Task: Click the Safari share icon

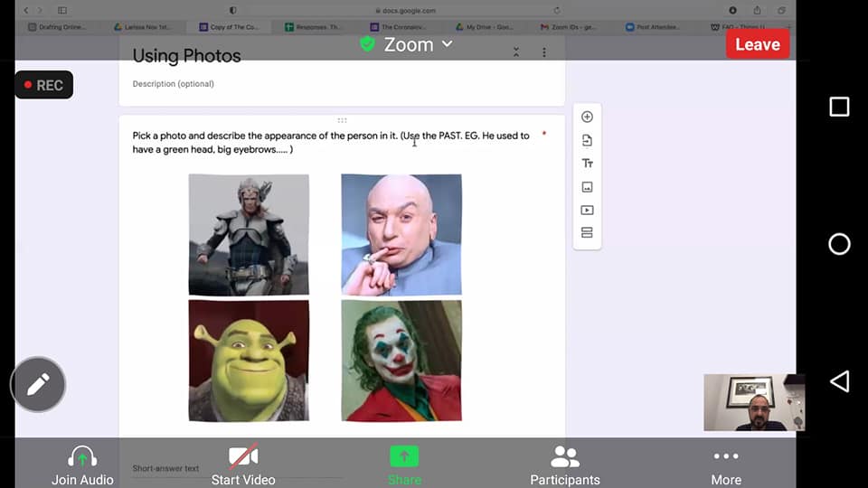Action: click(x=757, y=11)
